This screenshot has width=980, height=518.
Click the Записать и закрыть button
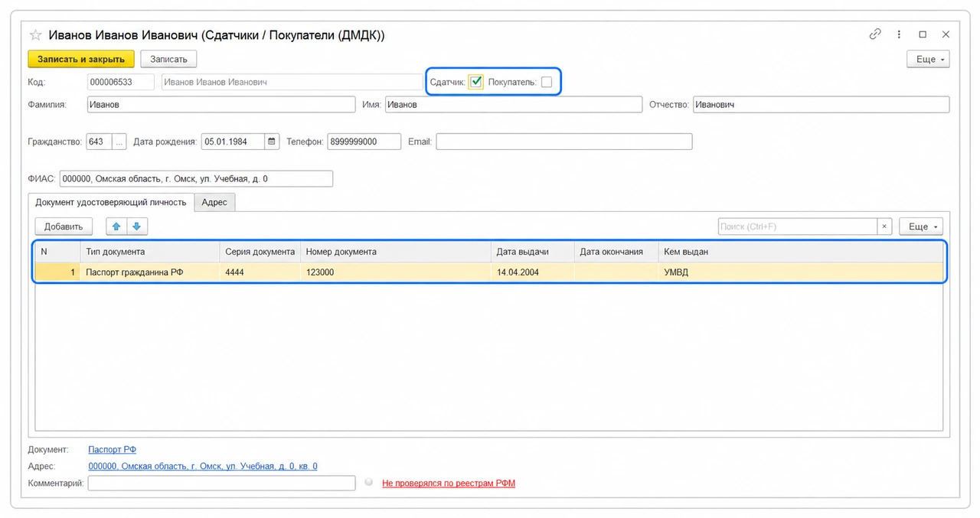(81, 59)
